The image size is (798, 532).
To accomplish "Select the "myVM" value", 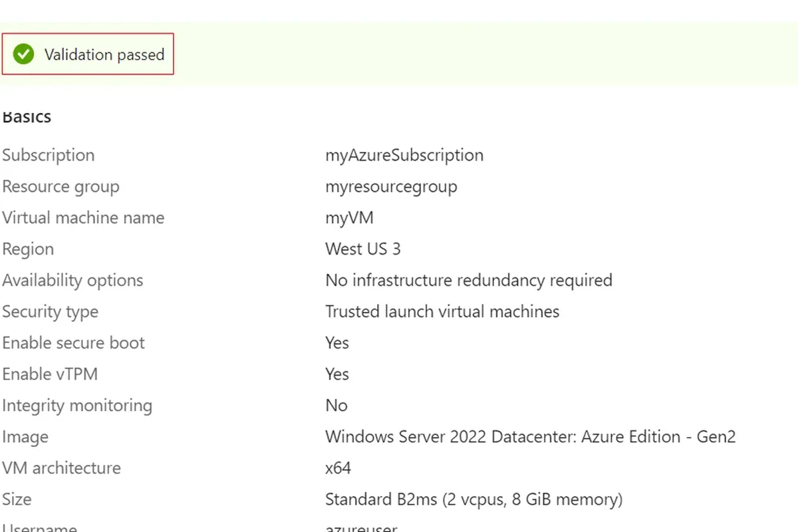I will [x=349, y=218].
